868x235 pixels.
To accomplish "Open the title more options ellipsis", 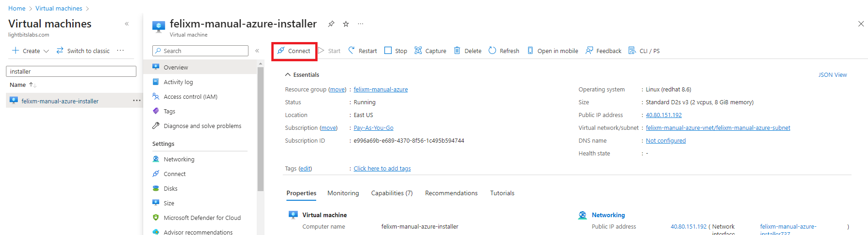I will 361,24.
